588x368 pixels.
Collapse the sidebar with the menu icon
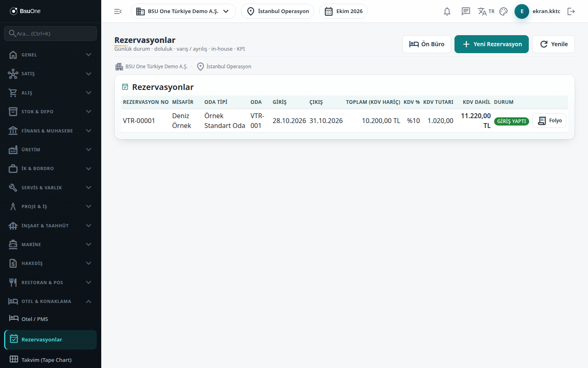[118, 11]
